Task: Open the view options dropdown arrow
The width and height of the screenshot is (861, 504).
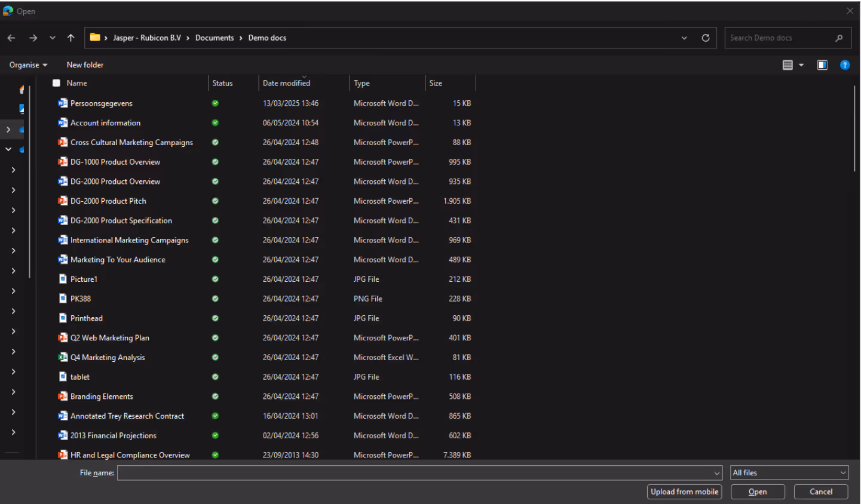Action: [x=801, y=65]
